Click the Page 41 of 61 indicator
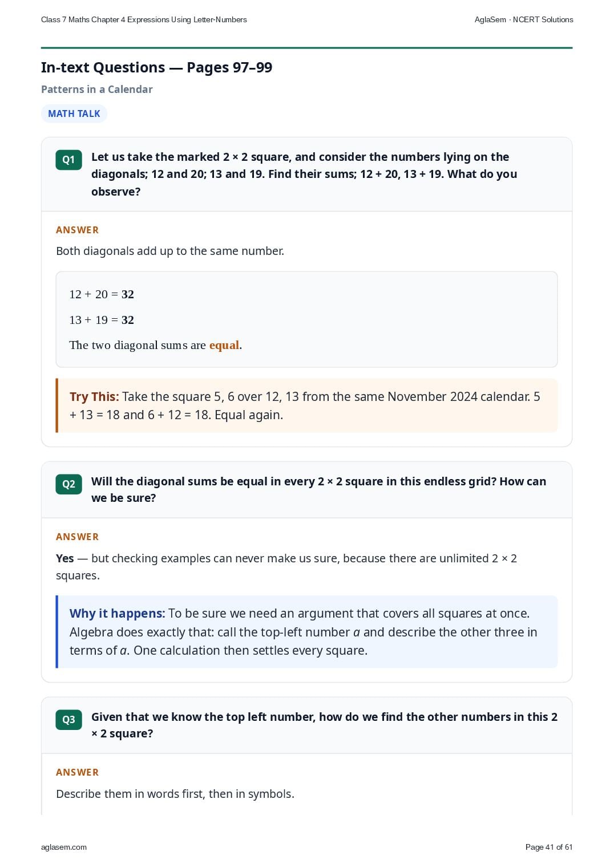614x868 pixels. [549, 847]
